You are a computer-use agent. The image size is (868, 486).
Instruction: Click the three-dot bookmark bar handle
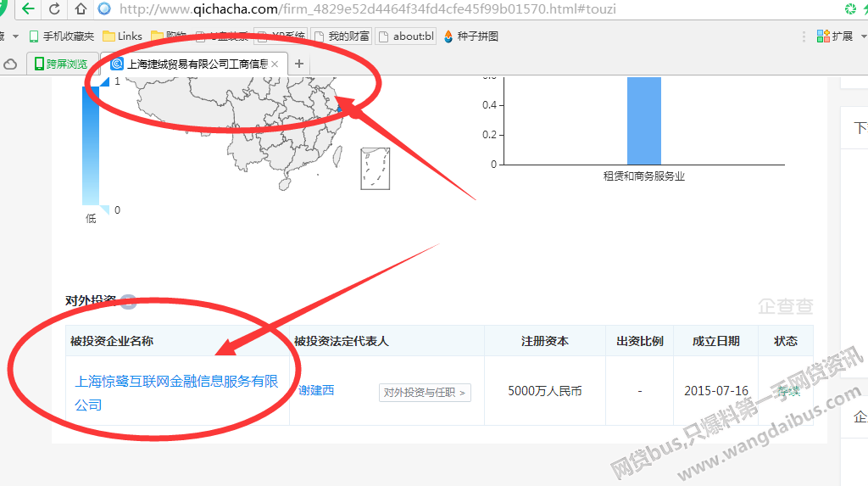804,36
